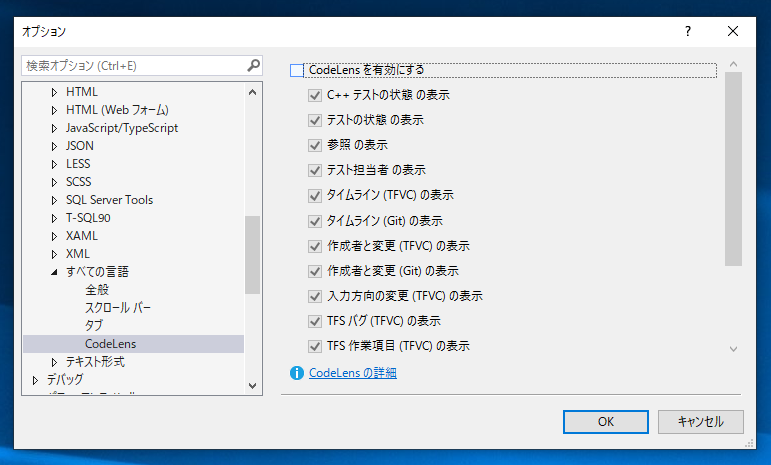Expand the SCSS tree node
Screen dimensions: 771x465
point(55,182)
